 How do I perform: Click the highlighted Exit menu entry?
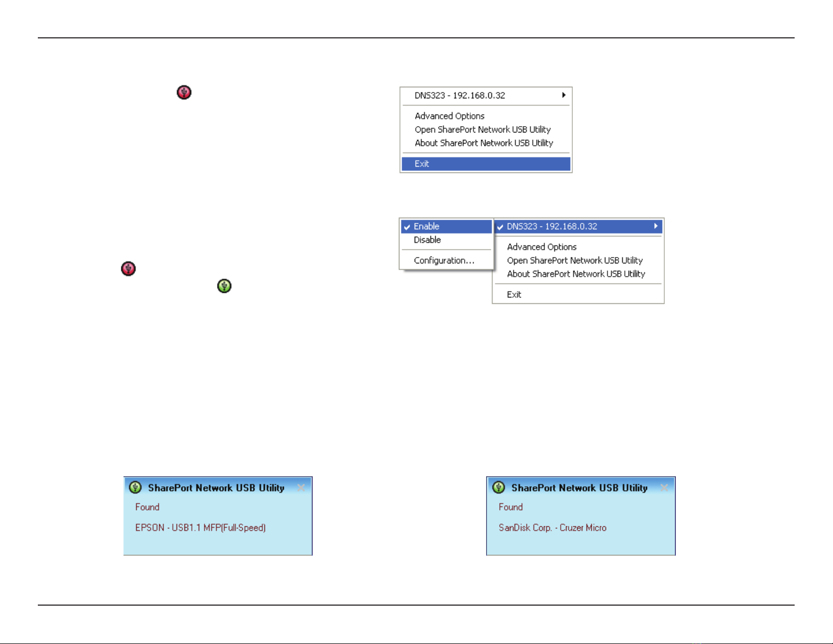[486, 164]
